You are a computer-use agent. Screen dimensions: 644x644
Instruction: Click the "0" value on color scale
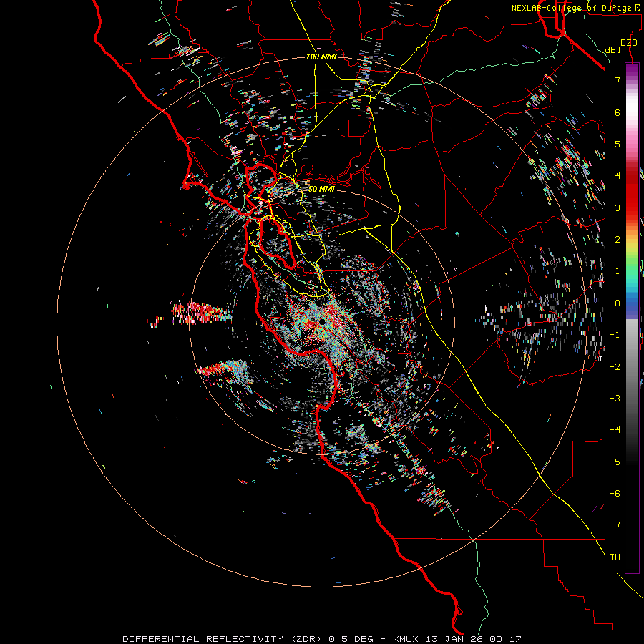618,303
